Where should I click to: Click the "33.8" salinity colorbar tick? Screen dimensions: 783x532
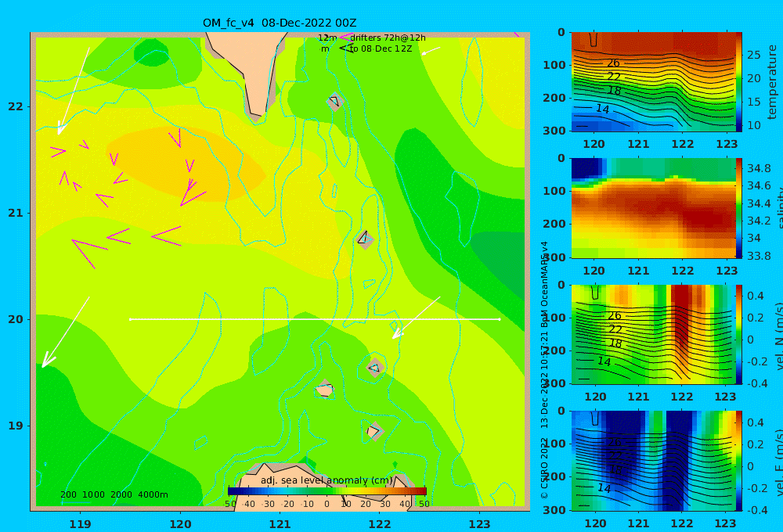759,256
